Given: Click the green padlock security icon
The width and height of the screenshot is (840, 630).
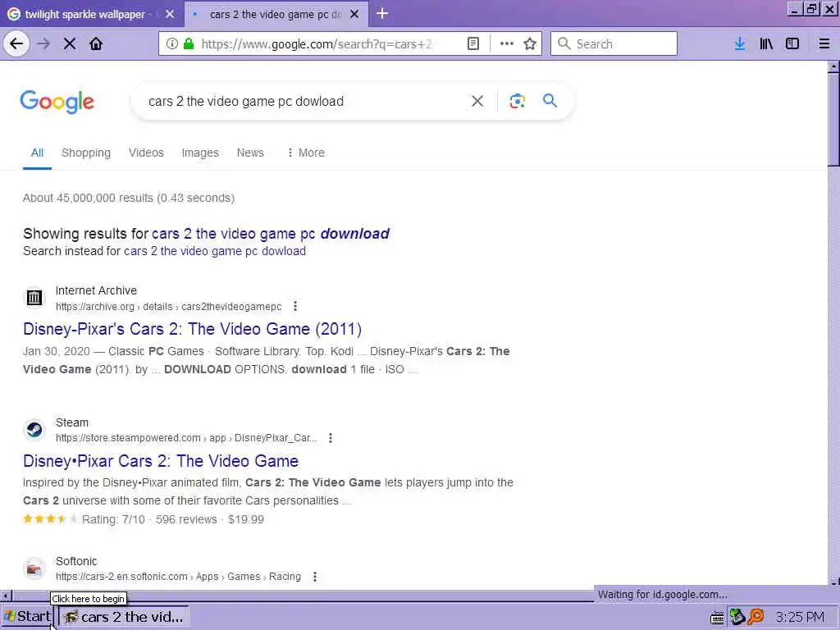Looking at the screenshot, I should [x=189, y=44].
